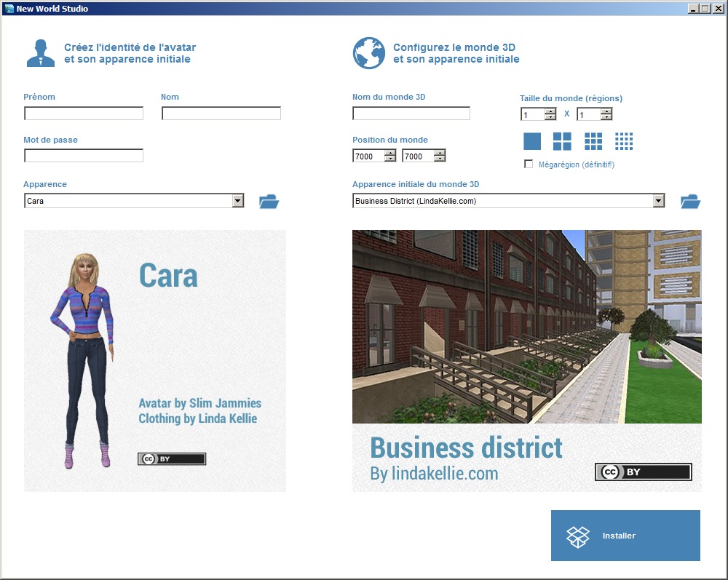Expand the Apparence avatar dropdown showing Cara

[238, 201]
